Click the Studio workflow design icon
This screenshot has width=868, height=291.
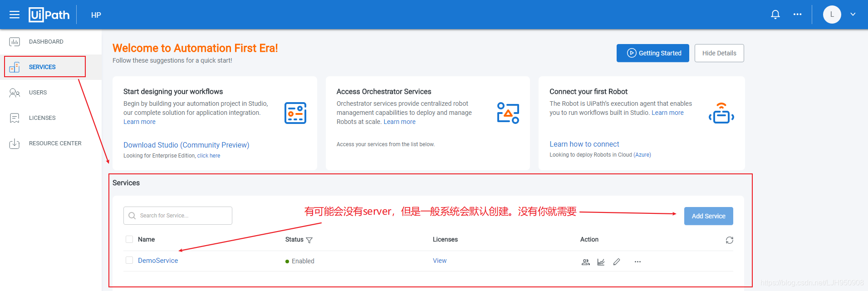pyautogui.click(x=295, y=113)
